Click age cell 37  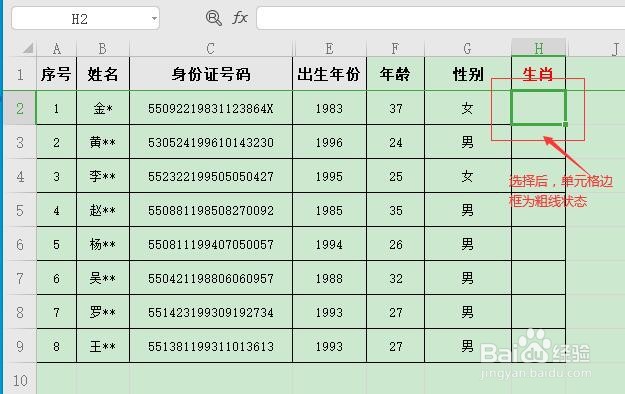pos(395,108)
